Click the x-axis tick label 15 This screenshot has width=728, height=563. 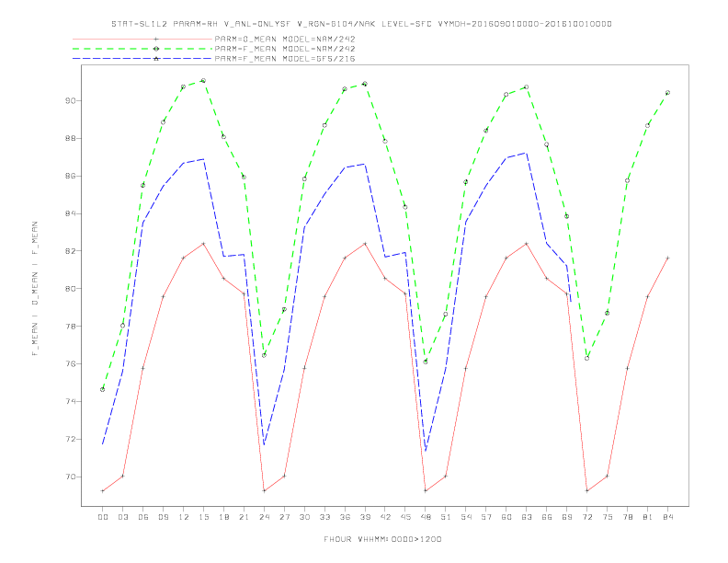pos(203,517)
